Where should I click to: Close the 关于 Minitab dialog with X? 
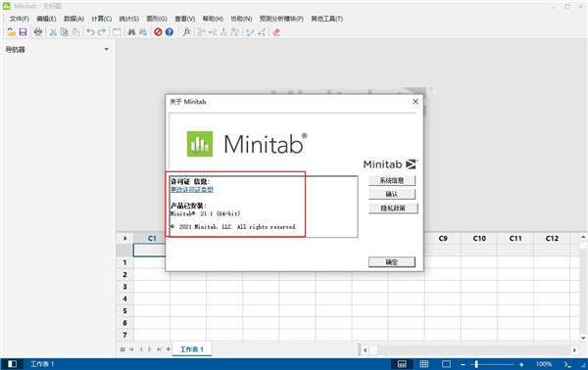coord(416,102)
